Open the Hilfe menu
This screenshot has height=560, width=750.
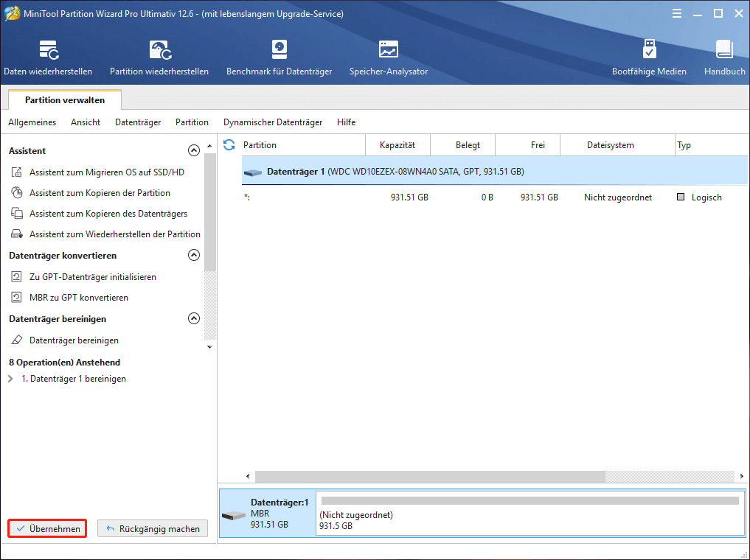coord(346,122)
